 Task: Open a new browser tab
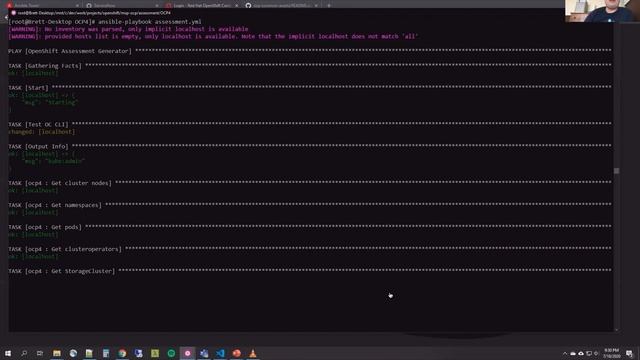(329, 5)
